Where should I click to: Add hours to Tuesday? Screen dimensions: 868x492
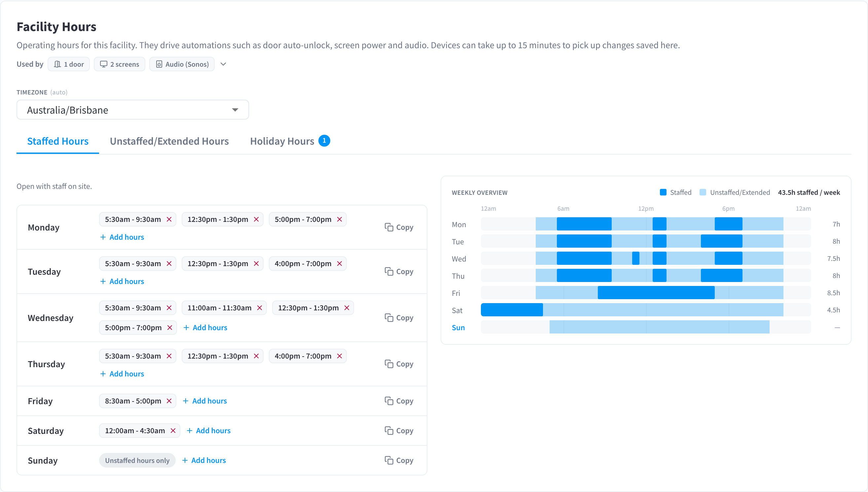click(x=122, y=281)
